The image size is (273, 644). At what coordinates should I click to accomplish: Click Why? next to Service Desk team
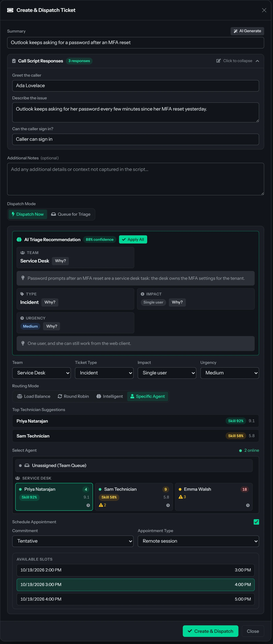click(60, 261)
